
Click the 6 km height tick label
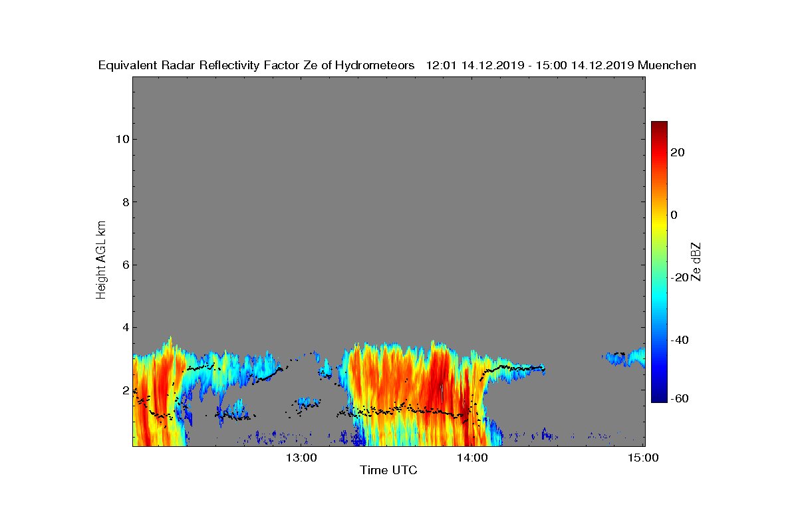[x=124, y=265]
